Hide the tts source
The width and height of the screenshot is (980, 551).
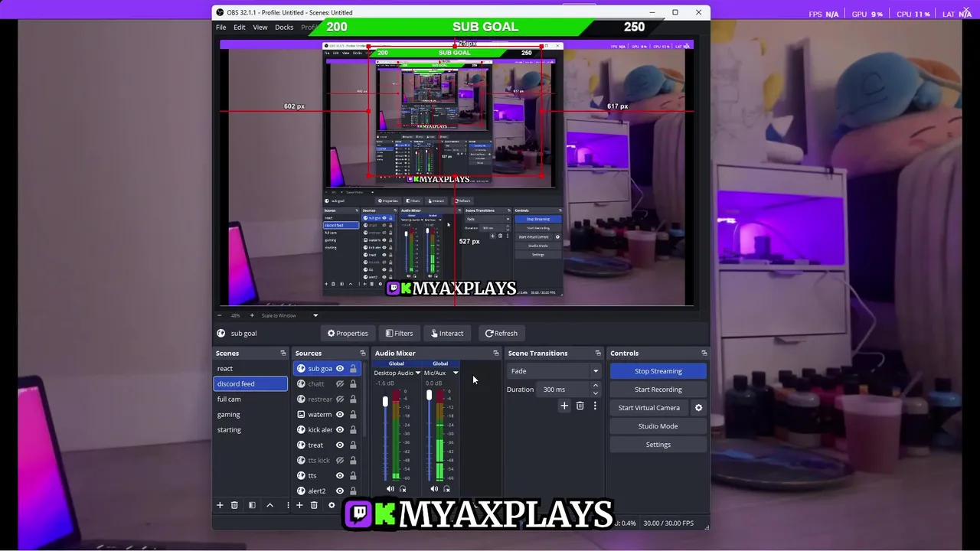point(340,476)
